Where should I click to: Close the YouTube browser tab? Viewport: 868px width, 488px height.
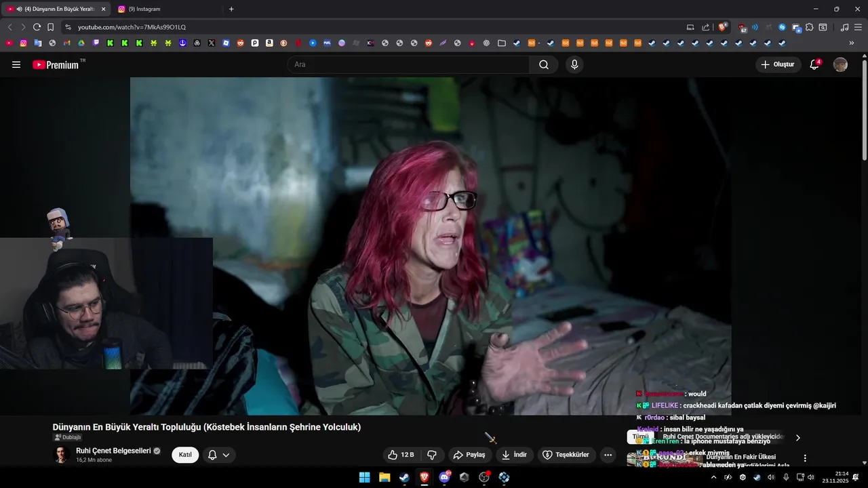(x=103, y=9)
